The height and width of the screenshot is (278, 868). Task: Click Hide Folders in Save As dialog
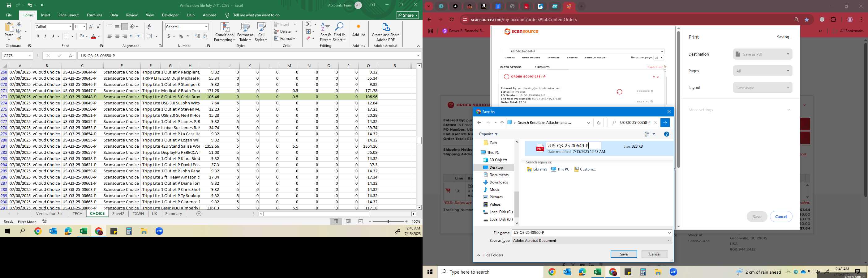point(490,255)
